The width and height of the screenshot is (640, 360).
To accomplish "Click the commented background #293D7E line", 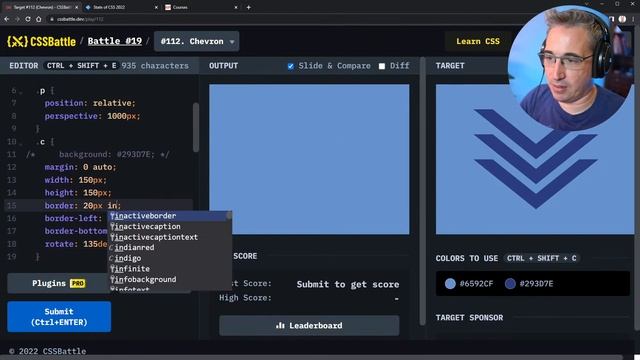I will (x=98, y=154).
